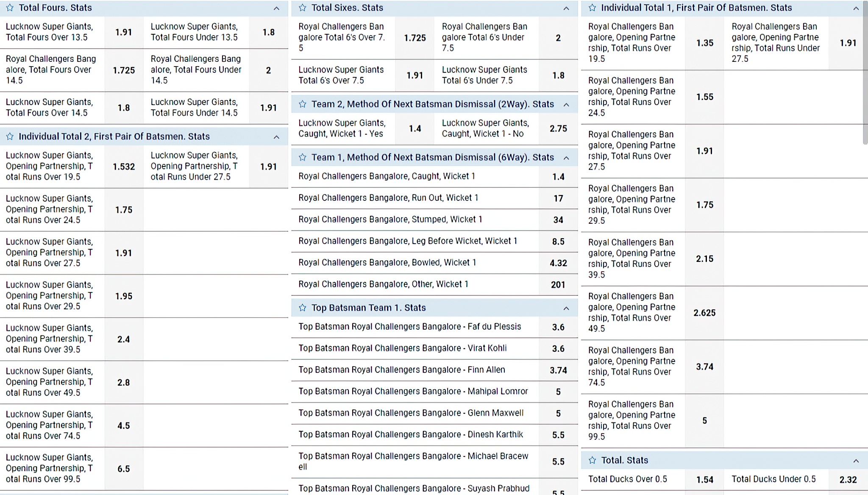Pick Top Batsman Mahipal Lomror odds

(x=558, y=392)
